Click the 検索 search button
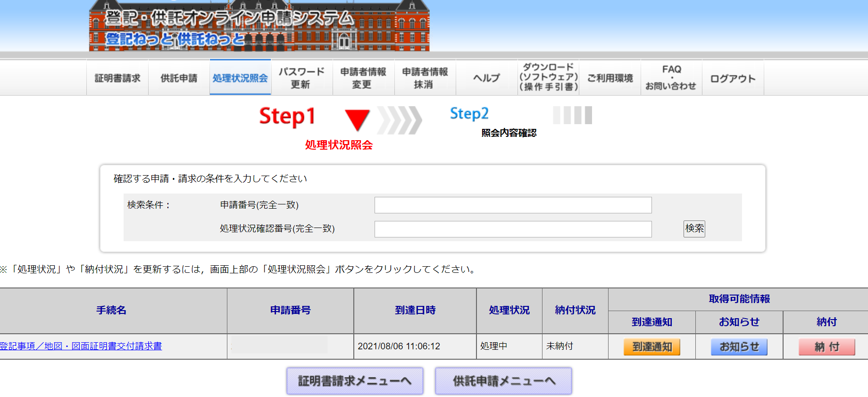Screen dimensions: 868x397 click(694, 229)
